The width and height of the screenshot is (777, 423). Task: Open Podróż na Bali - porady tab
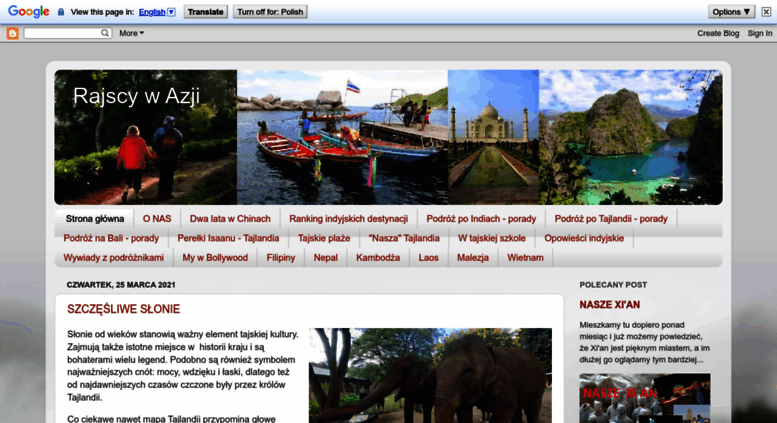pyautogui.click(x=111, y=238)
